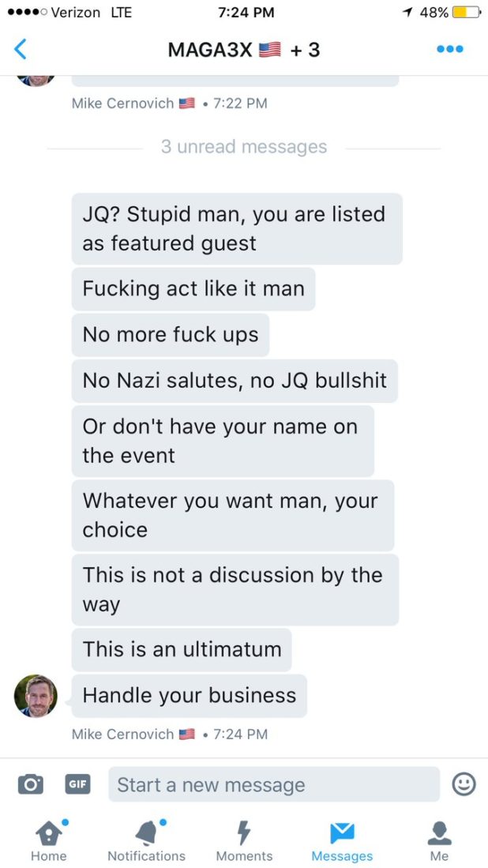Go to the Me profile tab
The image size is (488, 868).
tap(439, 840)
